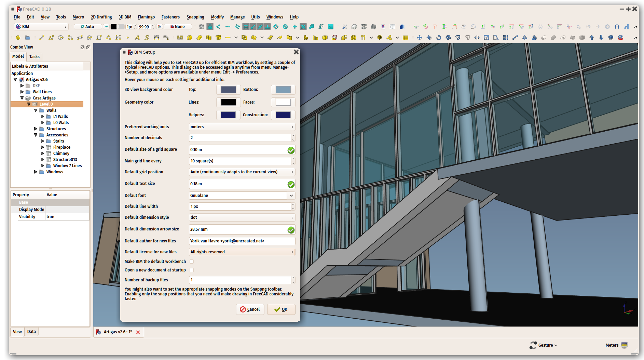Select the Window tool
The image size is (644, 360).
click(x=244, y=38)
